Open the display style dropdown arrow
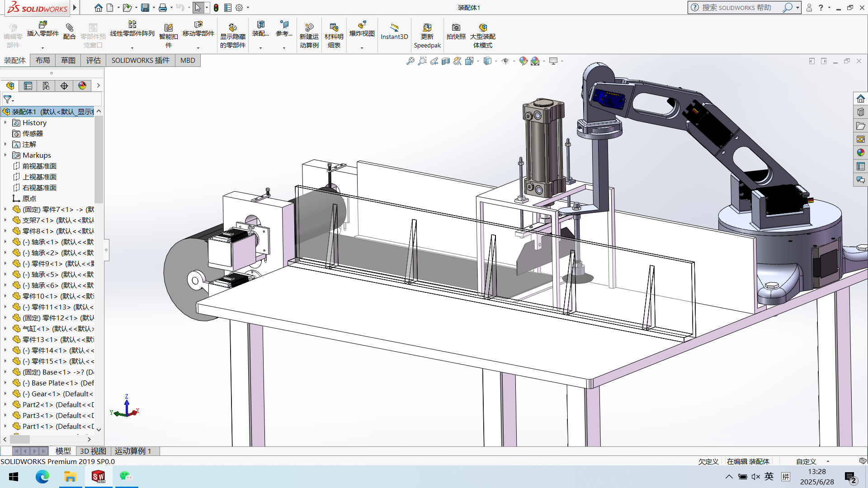Image resolution: width=868 pixels, height=488 pixels. point(496,61)
